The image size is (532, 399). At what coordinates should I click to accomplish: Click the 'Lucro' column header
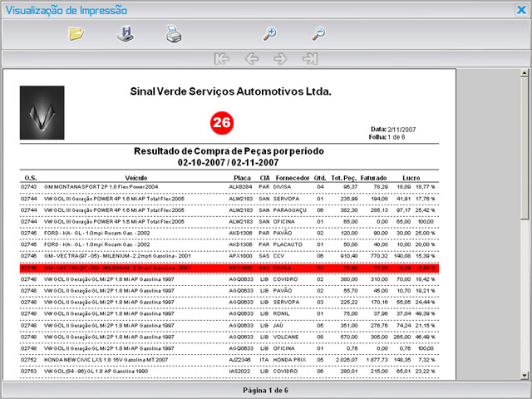tap(411, 178)
